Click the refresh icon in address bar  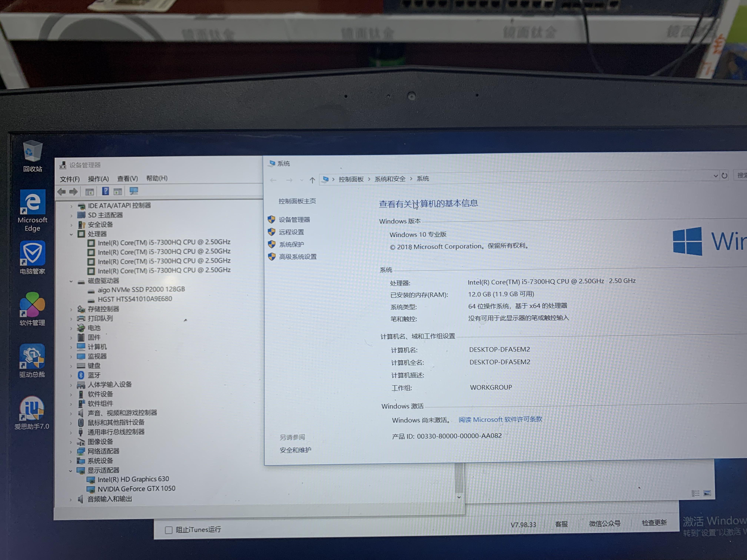[724, 176]
